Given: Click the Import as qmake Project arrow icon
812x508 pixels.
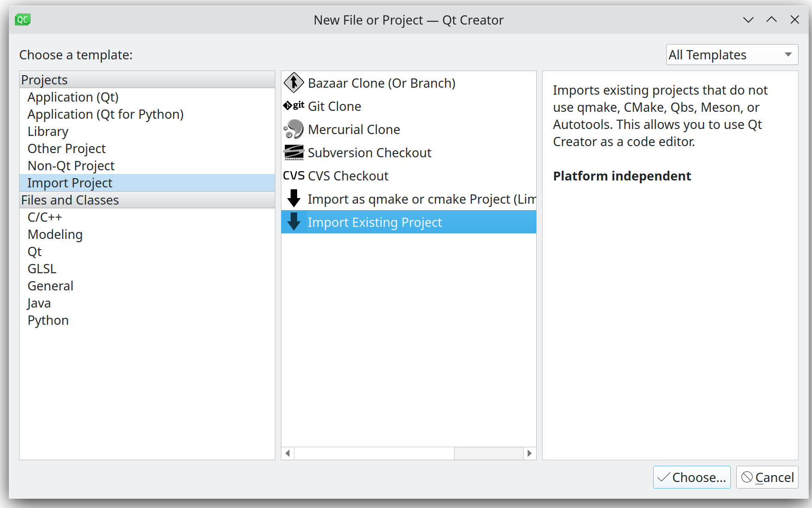Looking at the screenshot, I should click(x=294, y=199).
